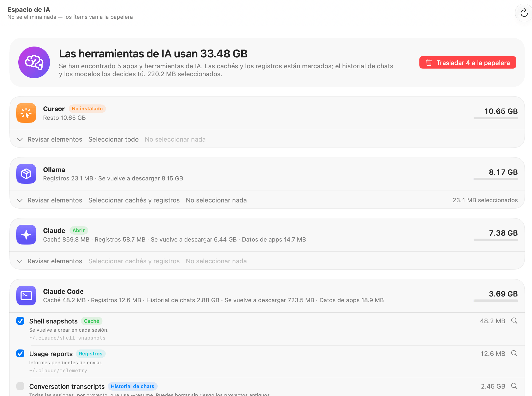Image resolution: width=532 pixels, height=396 pixels.
Task: Click the Ollama 8.17 GB size bar
Action: (496, 179)
